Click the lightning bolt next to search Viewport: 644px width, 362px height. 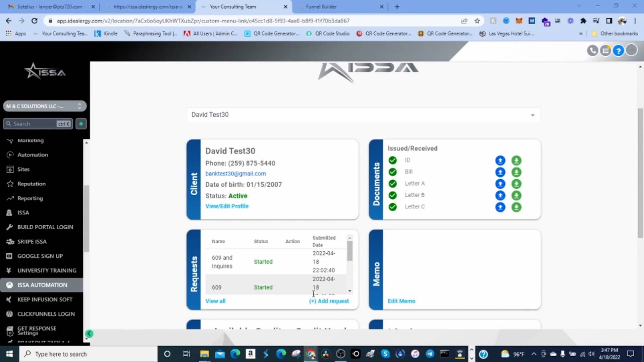click(x=81, y=123)
